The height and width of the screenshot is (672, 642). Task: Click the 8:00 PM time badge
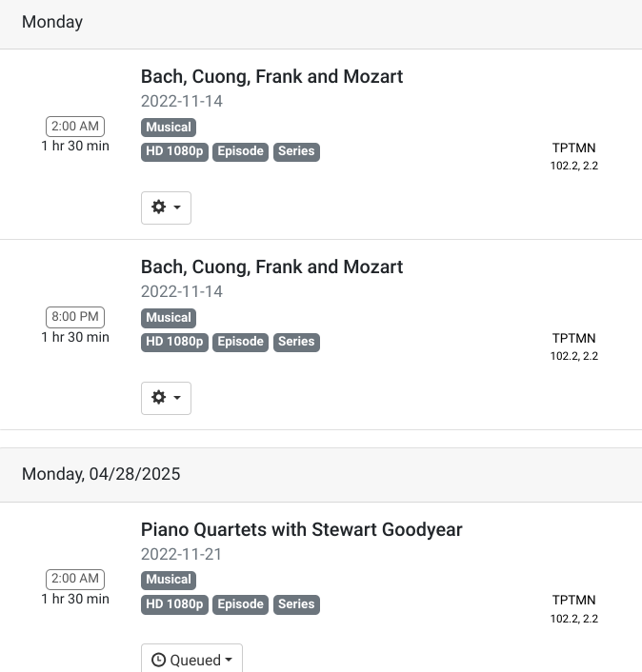tap(75, 316)
